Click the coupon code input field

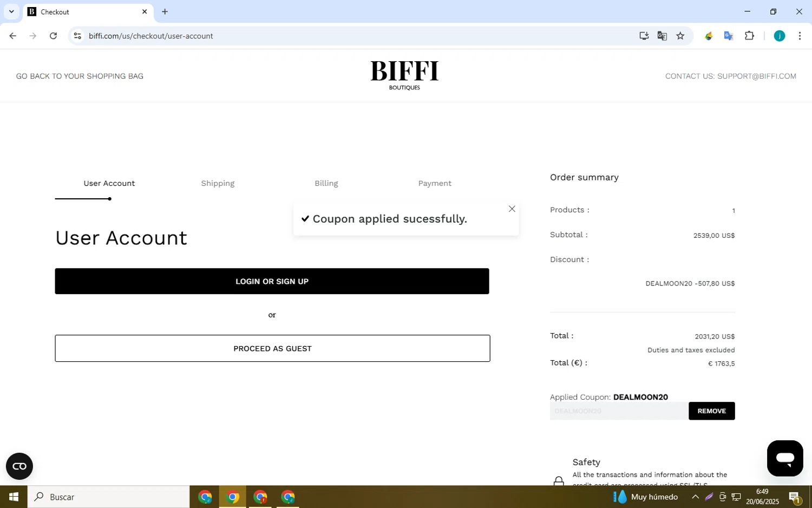[619, 411]
